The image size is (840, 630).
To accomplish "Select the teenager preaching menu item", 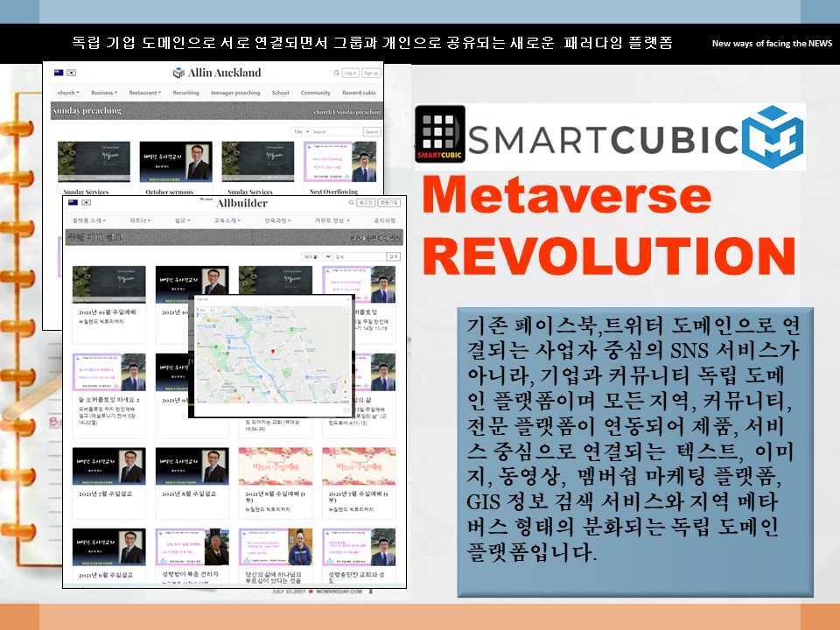I will tap(234, 93).
